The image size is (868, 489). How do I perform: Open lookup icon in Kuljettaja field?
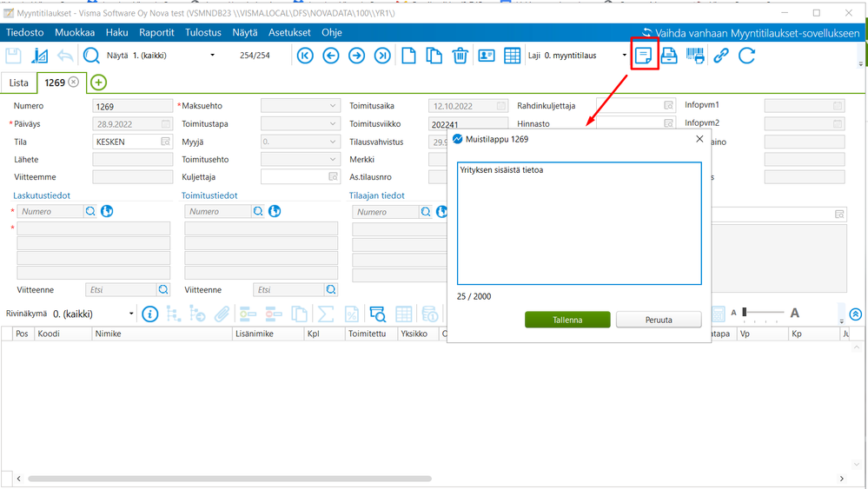[x=334, y=176]
